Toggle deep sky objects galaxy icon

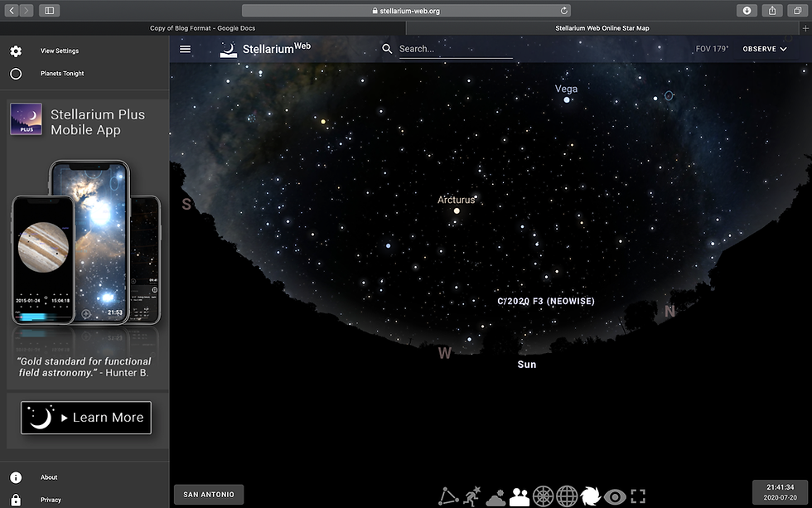pyautogui.click(x=590, y=496)
